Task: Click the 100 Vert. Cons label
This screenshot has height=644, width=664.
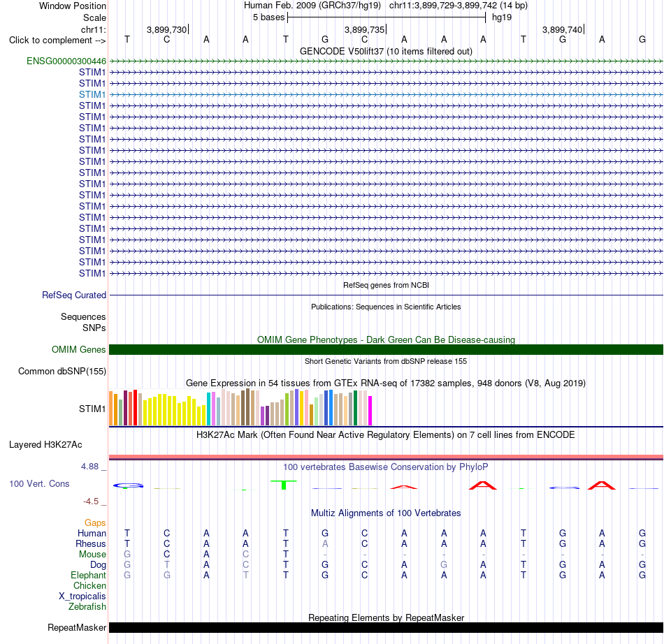Action: [39, 483]
